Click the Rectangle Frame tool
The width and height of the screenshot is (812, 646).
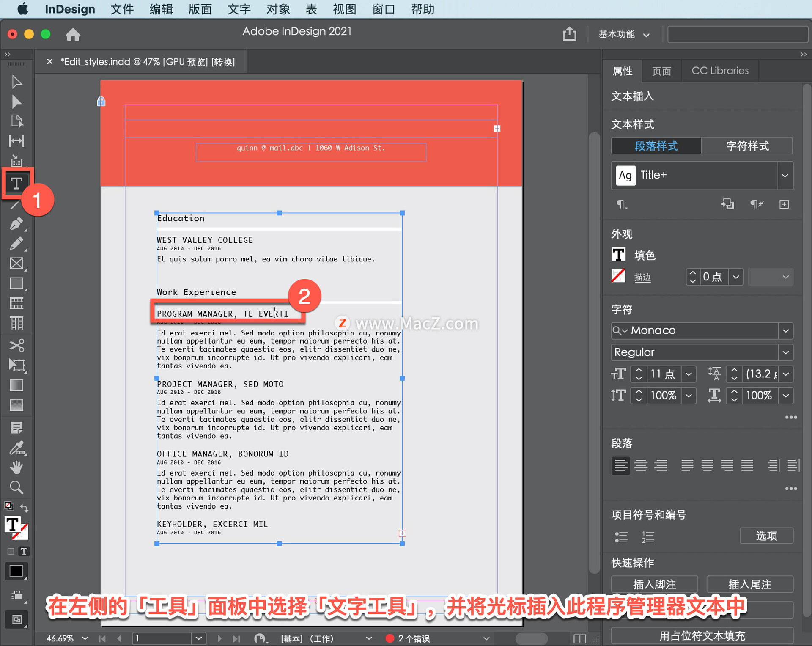click(x=16, y=264)
